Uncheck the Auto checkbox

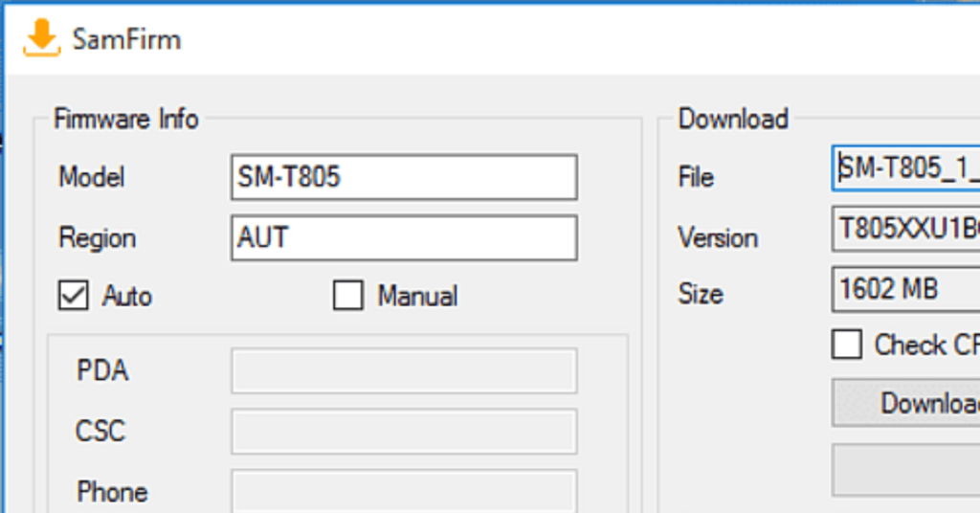[x=73, y=295]
